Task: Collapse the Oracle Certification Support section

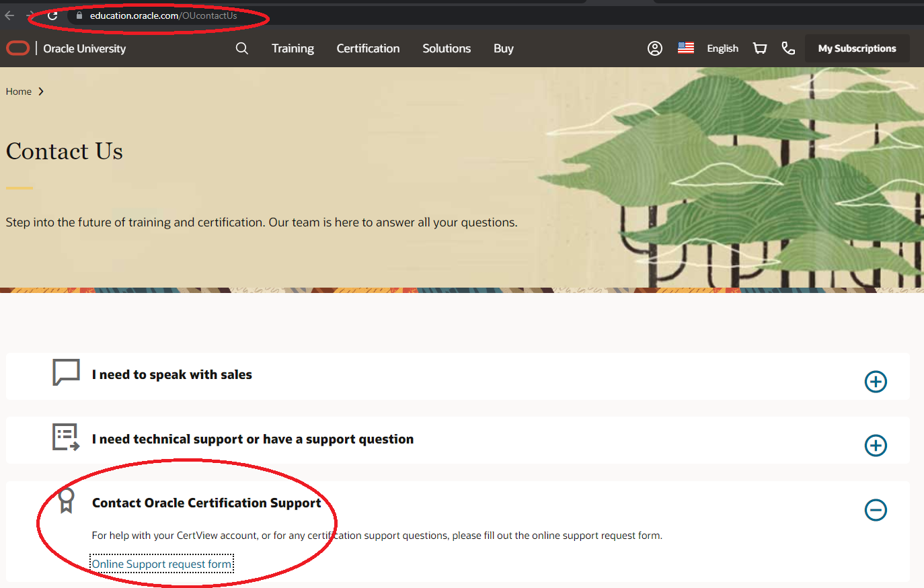Action: (875, 510)
